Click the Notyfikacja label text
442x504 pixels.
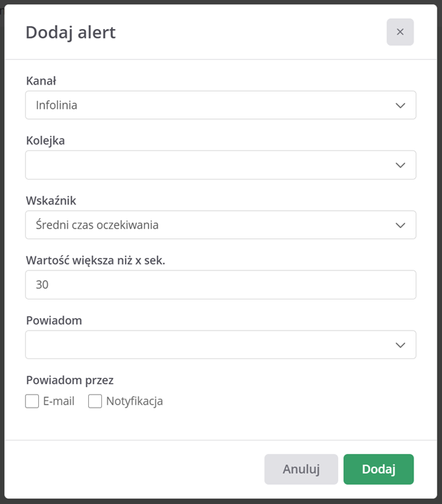click(x=135, y=401)
